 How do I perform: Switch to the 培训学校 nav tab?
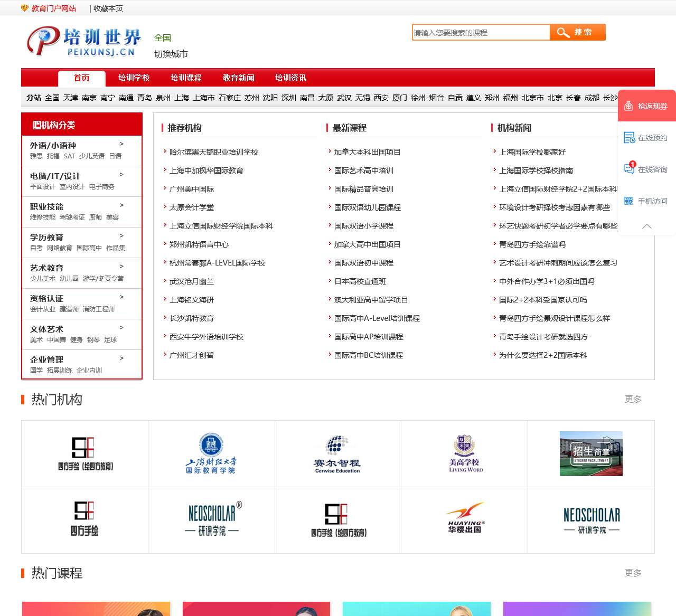[134, 78]
